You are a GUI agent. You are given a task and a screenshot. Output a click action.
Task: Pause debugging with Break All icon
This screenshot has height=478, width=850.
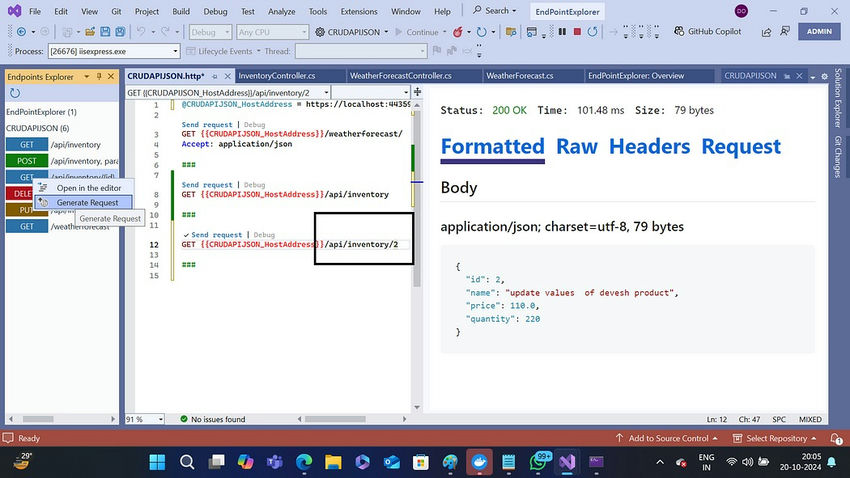click(x=562, y=32)
